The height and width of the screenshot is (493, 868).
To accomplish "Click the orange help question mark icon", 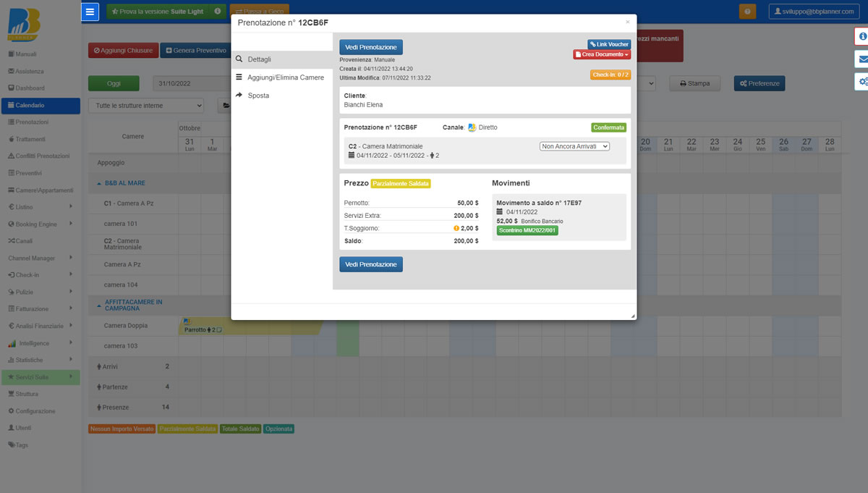I will coord(747,12).
